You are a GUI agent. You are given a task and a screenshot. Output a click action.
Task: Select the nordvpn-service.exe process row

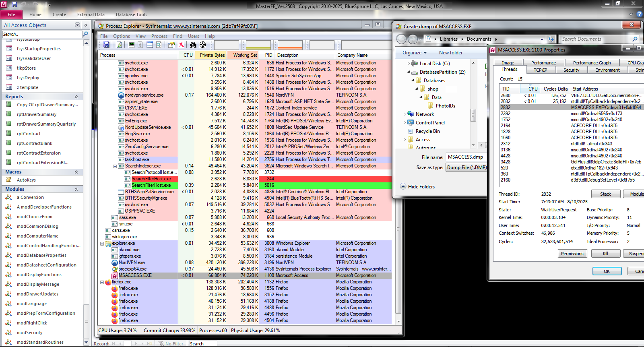[x=244, y=95]
